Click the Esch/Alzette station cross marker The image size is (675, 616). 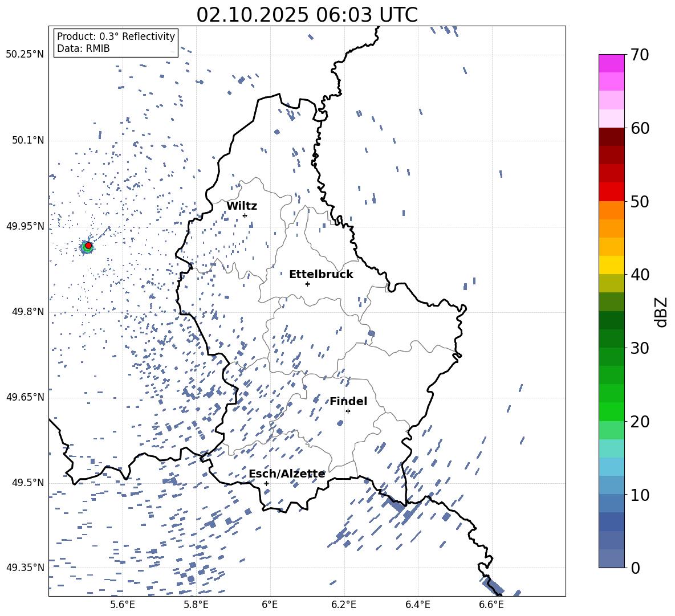(x=266, y=483)
